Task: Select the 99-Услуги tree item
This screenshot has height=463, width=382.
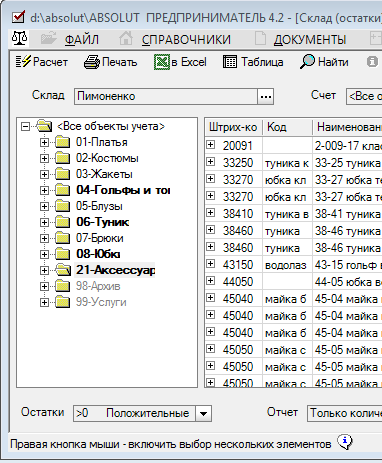Action: (x=101, y=302)
